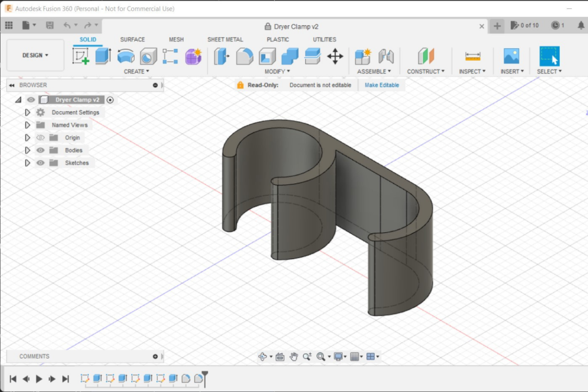
Task: Select the Joint tool
Action: click(386, 56)
